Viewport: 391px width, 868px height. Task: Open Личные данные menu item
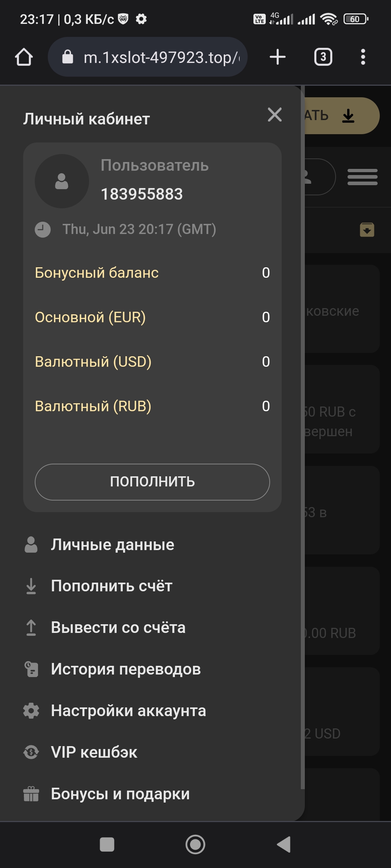point(112,545)
